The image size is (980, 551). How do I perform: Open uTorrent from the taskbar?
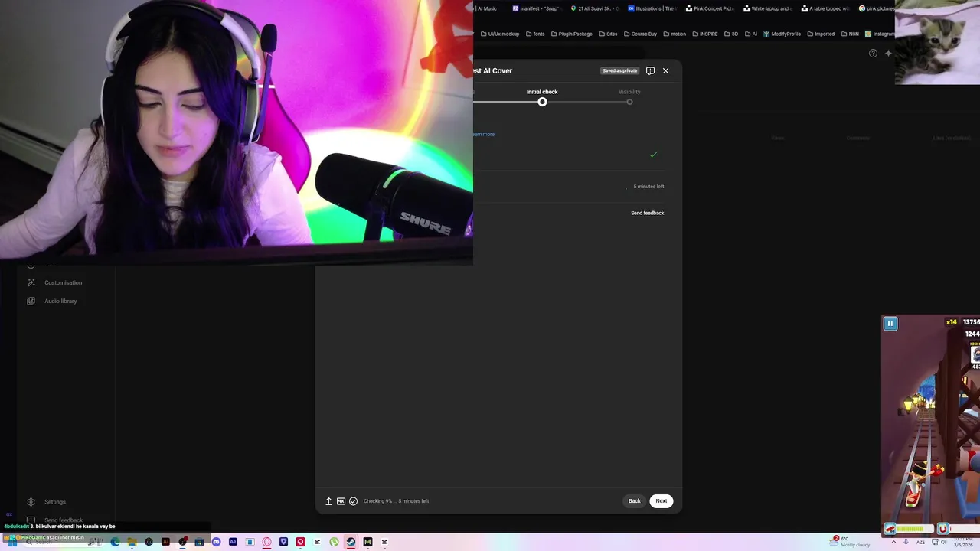(334, 542)
